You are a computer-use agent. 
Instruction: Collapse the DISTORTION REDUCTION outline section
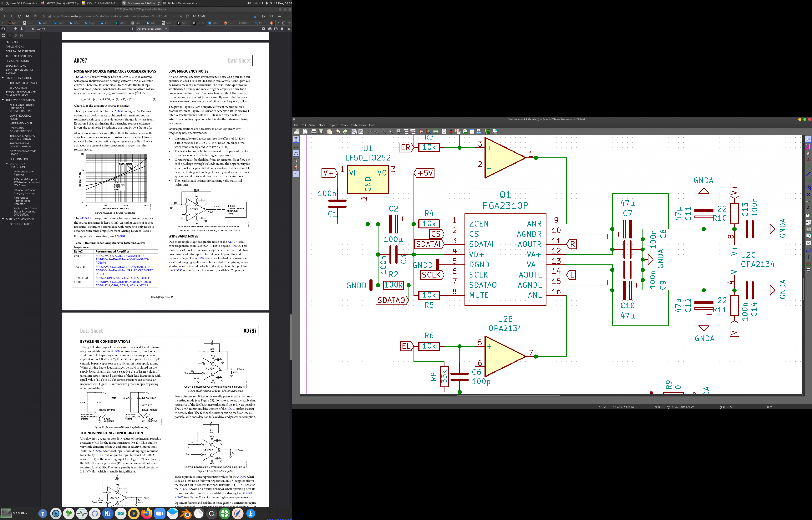coord(7,164)
